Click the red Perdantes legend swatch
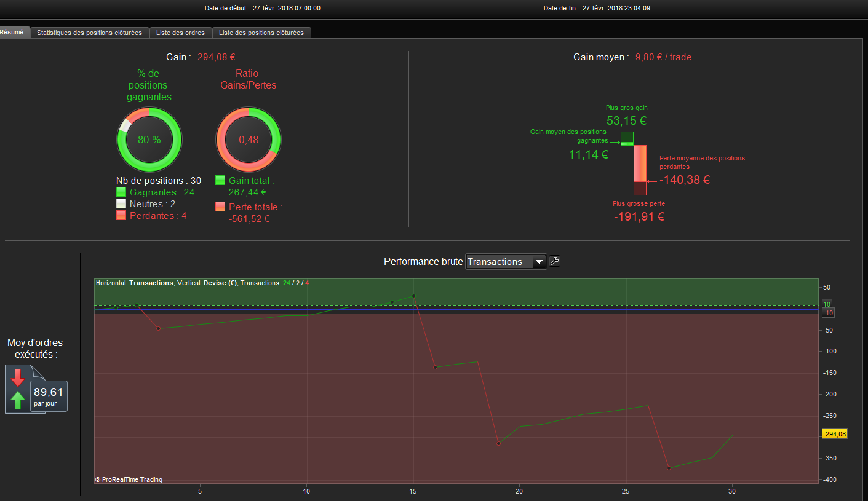The height and width of the screenshot is (501, 868). [121, 216]
